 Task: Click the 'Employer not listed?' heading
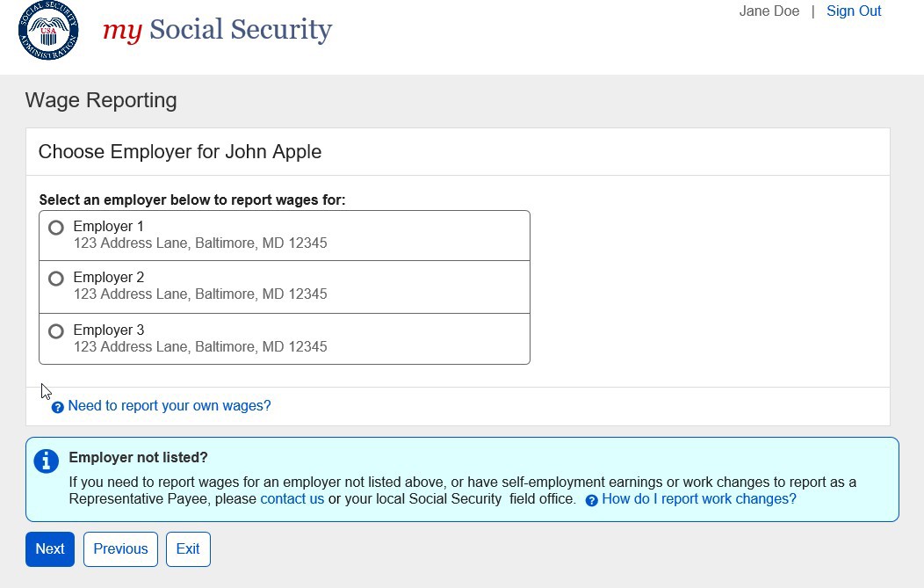(x=138, y=458)
